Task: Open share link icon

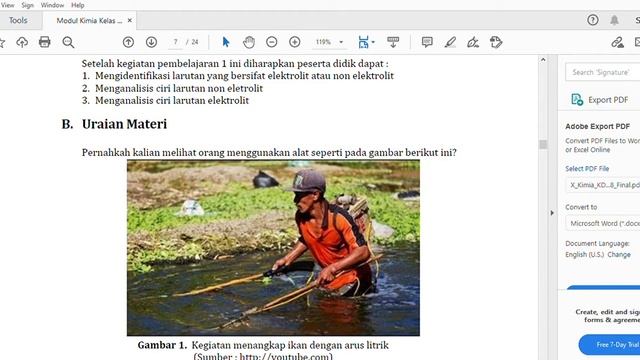Action: tap(617, 42)
